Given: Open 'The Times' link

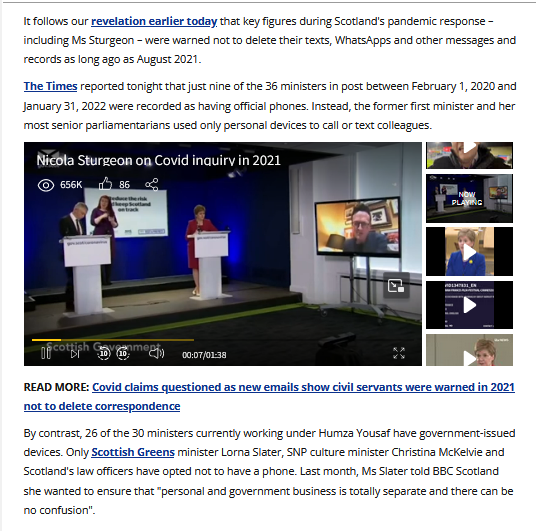Looking at the screenshot, I should (x=50, y=86).
